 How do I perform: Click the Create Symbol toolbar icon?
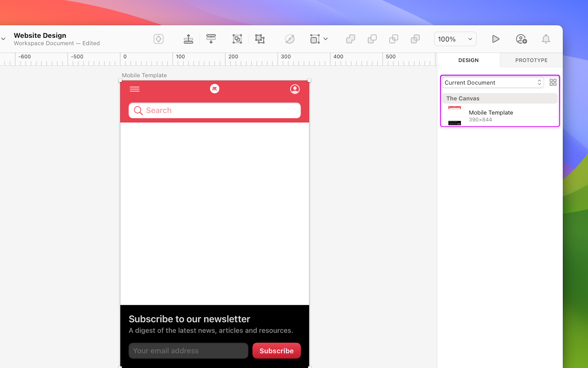158,39
